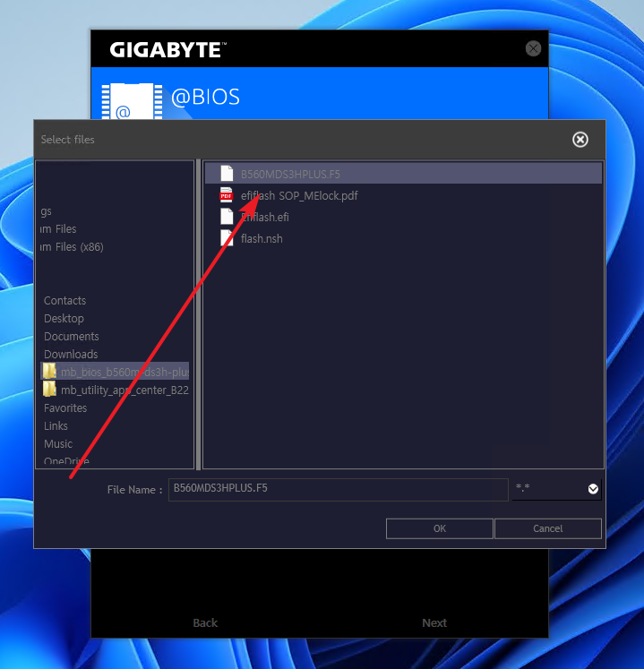Cancel the file selection dialog
This screenshot has height=669, width=644.
point(547,528)
